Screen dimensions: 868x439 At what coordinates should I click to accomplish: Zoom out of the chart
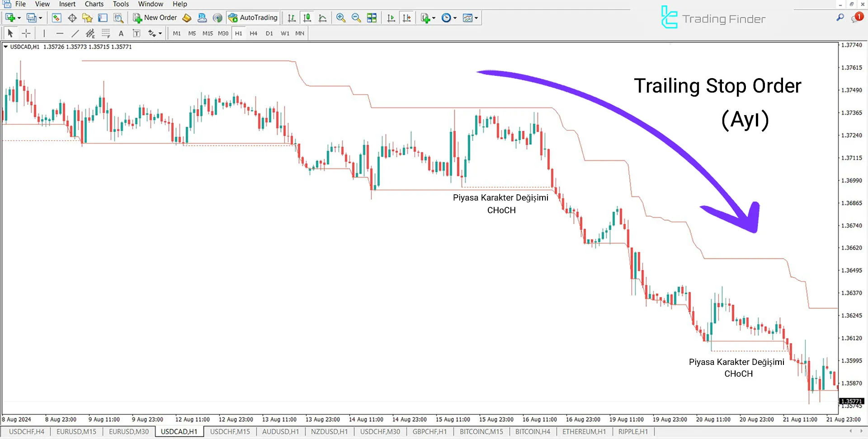(x=356, y=18)
